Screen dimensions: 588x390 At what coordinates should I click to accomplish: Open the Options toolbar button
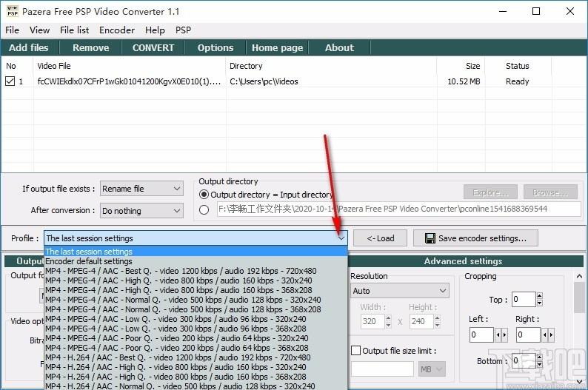(x=216, y=47)
